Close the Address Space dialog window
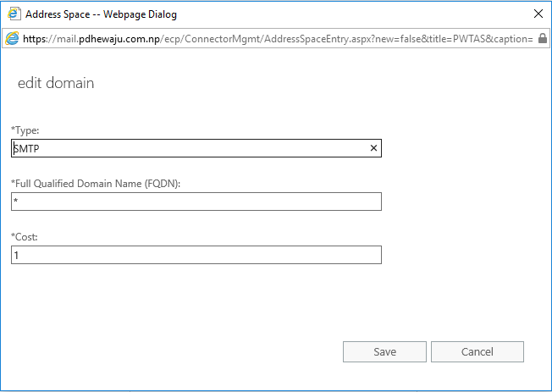 tap(538, 14)
